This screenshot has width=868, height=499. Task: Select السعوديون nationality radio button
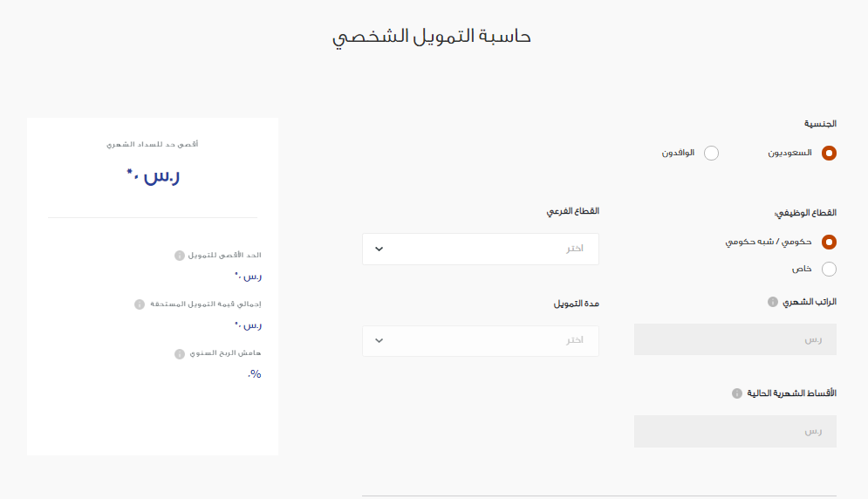829,153
